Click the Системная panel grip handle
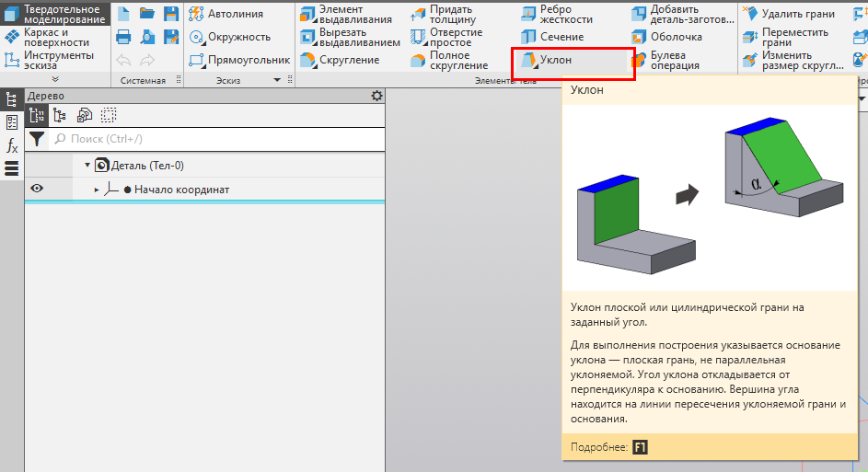The height and width of the screenshot is (472, 868). [x=179, y=80]
